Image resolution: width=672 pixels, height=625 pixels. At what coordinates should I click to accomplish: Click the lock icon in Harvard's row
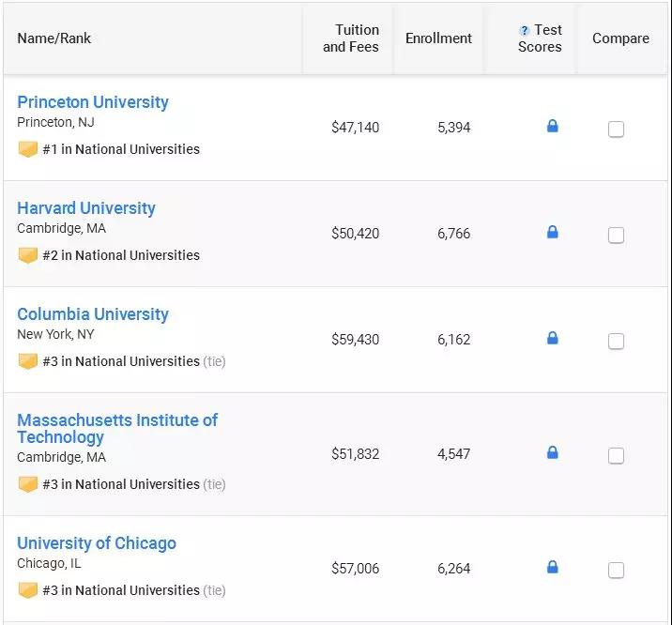tap(552, 232)
